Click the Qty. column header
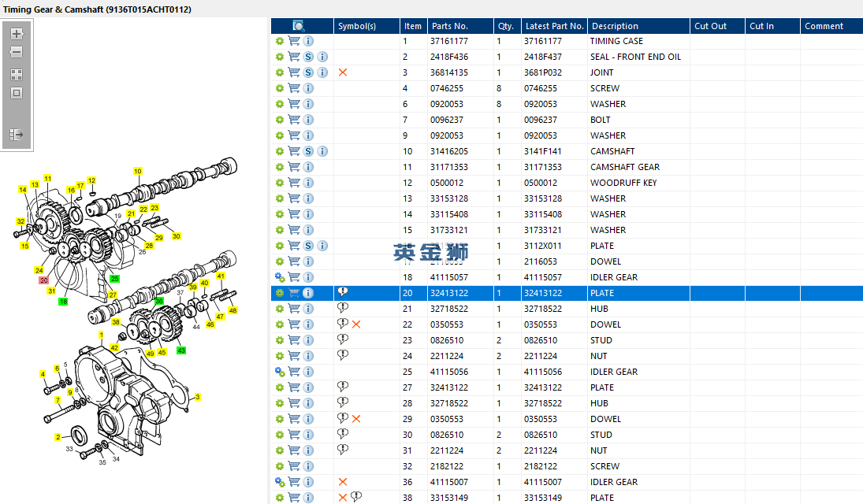863x504 pixels. (x=508, y=26)
